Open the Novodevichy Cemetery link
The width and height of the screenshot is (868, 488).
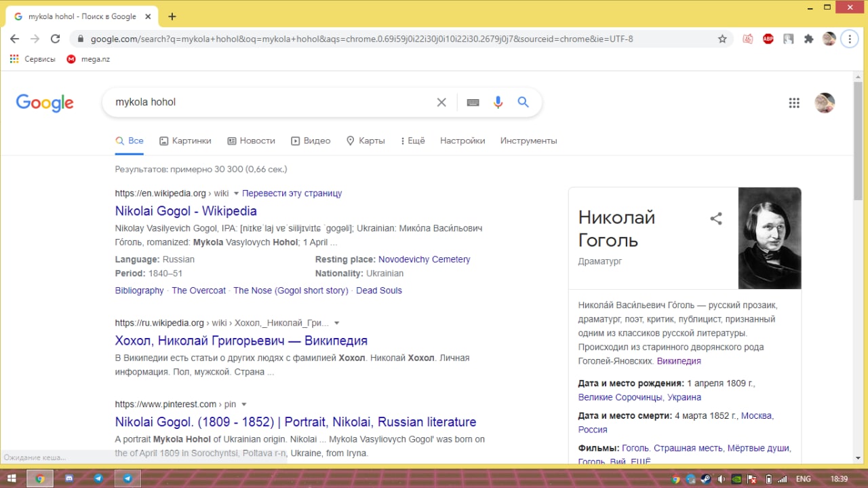[424, 259]
